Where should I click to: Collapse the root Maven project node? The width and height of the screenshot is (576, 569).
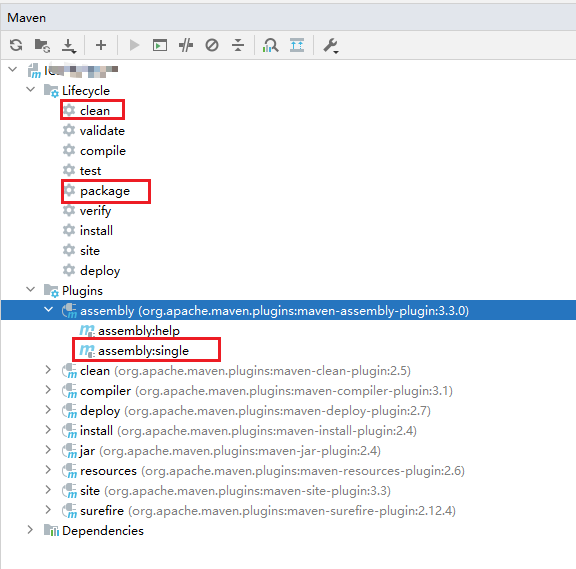point(13,69)
